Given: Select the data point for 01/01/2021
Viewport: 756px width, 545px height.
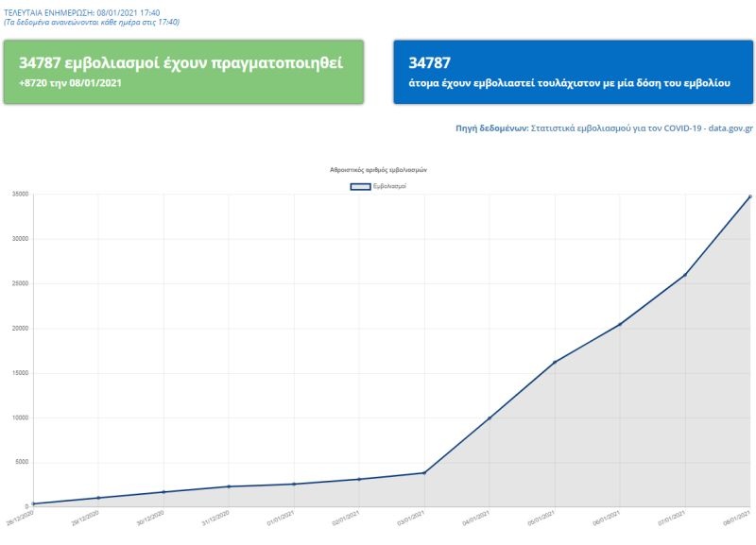Looking at the screenshot, I should pos(294,484).
